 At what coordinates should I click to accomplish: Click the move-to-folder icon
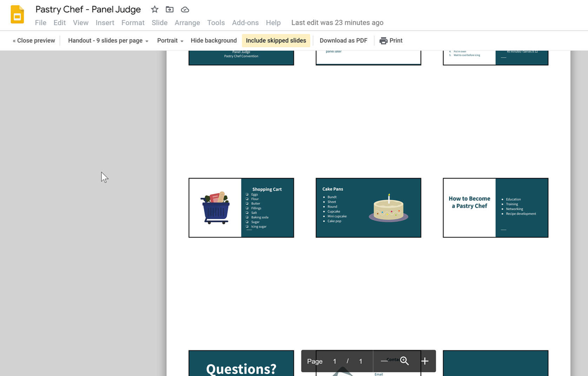click(x=170, y=9)
